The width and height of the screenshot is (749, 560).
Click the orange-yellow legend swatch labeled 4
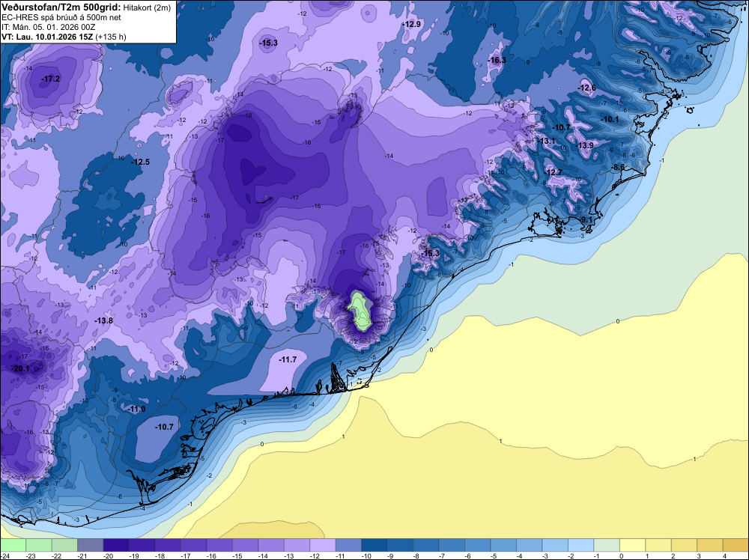tap(736, 545)
